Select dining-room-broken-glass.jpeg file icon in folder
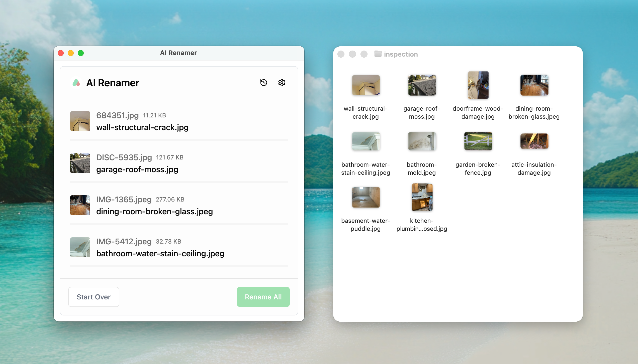The width and height of the screenshot is (638, 364). 534,85
